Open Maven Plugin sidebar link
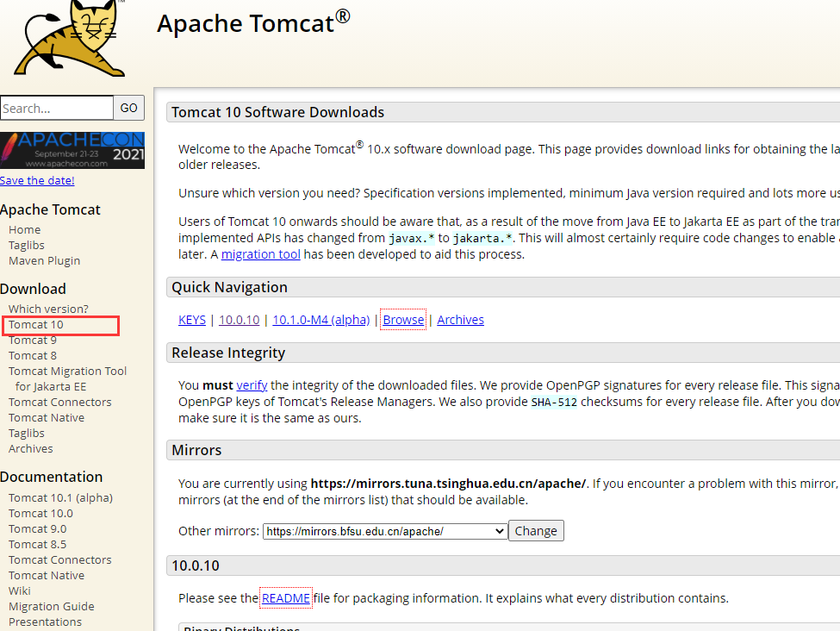The width and height of the screenshot is (840, 631). click(x=45, y=260)
